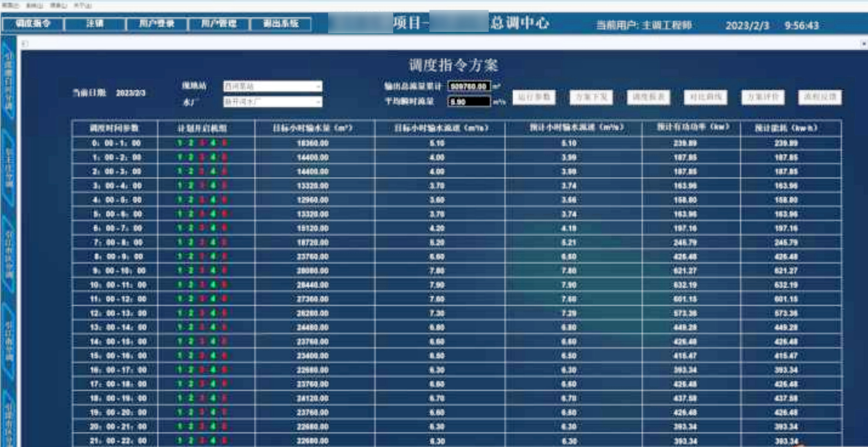Open the 对比曲线 comparison curve button
This screenshot has width=868, height=447.
pos(705,97)
